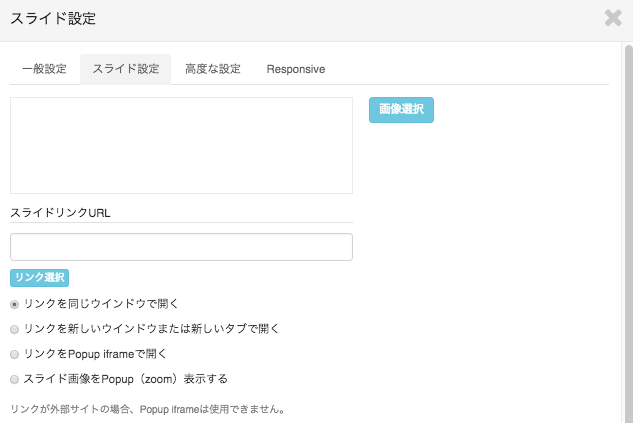The height and width of the screenshot is (423, 633).
Task: Select radio circle for リンクを同じウインドウで開く
Action: 15,304
